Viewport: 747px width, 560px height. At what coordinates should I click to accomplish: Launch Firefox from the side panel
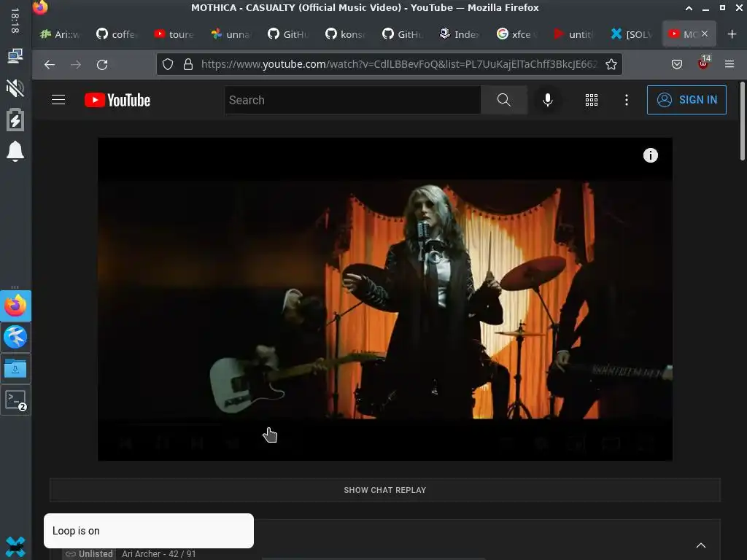(15, 306)
